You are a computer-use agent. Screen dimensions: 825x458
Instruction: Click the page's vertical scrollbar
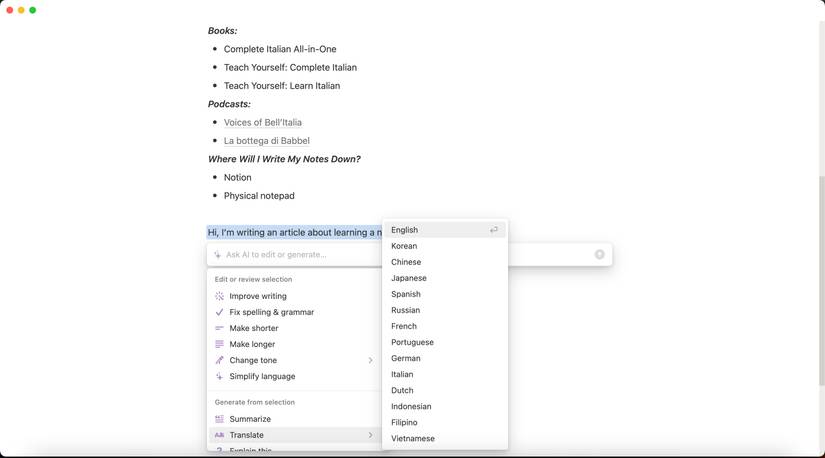(x=821, y=279)
